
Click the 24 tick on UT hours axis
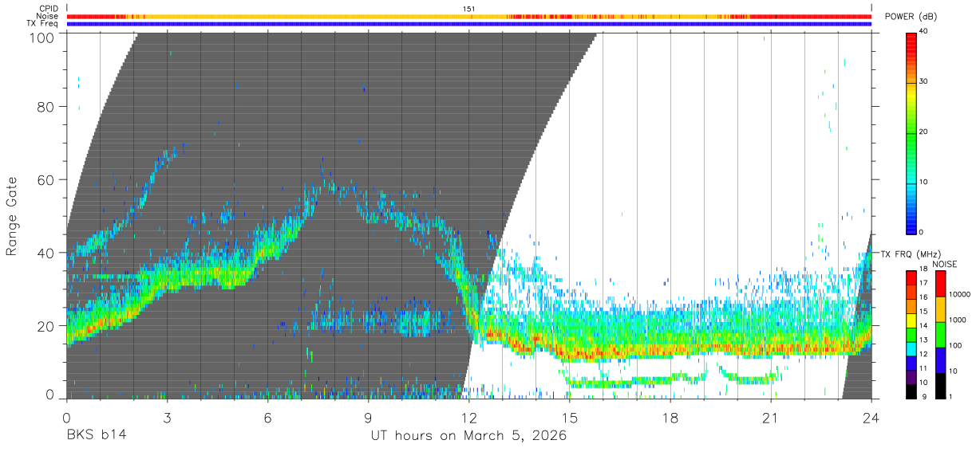871,418
